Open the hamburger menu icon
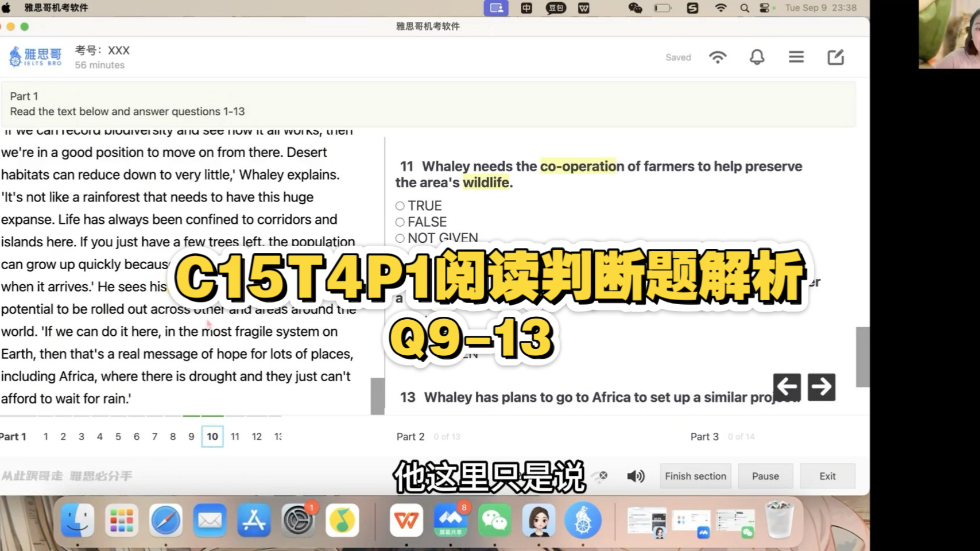This screenshot has height=551, width=980. pyautogui.click(x=796, y=57)
